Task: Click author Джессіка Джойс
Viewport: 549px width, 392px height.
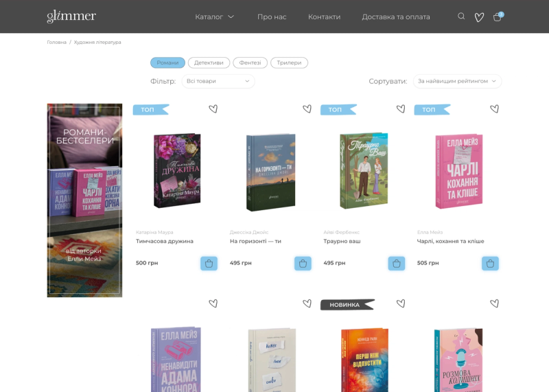Action: [249, 232]
